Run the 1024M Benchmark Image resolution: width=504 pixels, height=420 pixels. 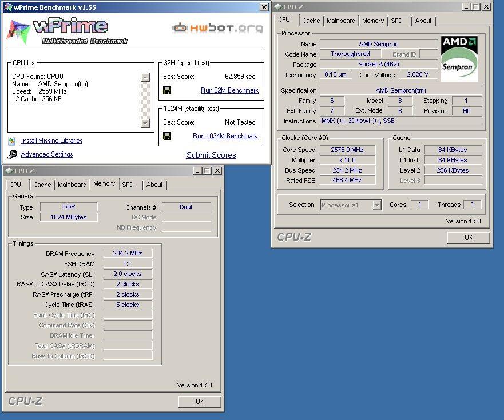[x=225, y=136]
